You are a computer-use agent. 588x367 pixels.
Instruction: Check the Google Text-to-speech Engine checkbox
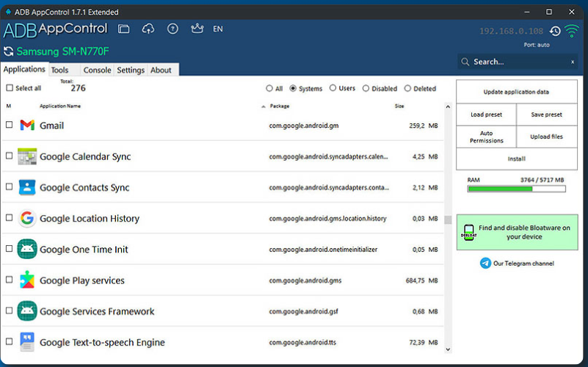[x=10, y=341]
